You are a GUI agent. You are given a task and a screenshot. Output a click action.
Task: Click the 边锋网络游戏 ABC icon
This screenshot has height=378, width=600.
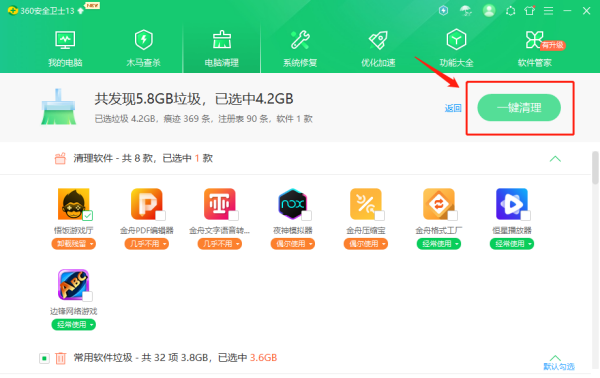coord(73,284)
